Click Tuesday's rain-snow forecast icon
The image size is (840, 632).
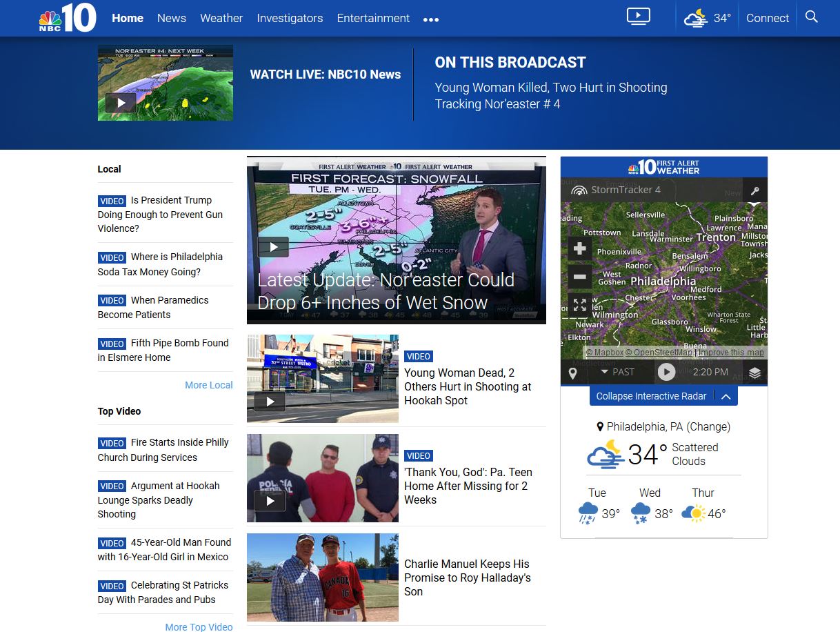coord(588,513)
